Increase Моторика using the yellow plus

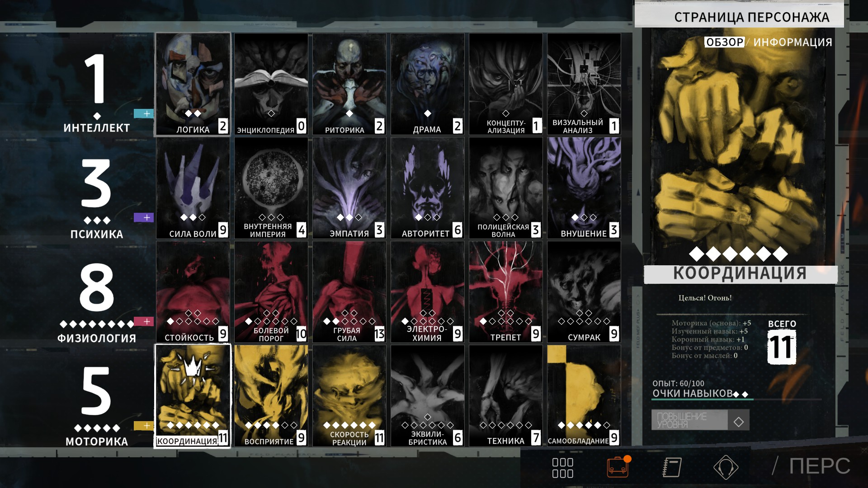[144, 426]
